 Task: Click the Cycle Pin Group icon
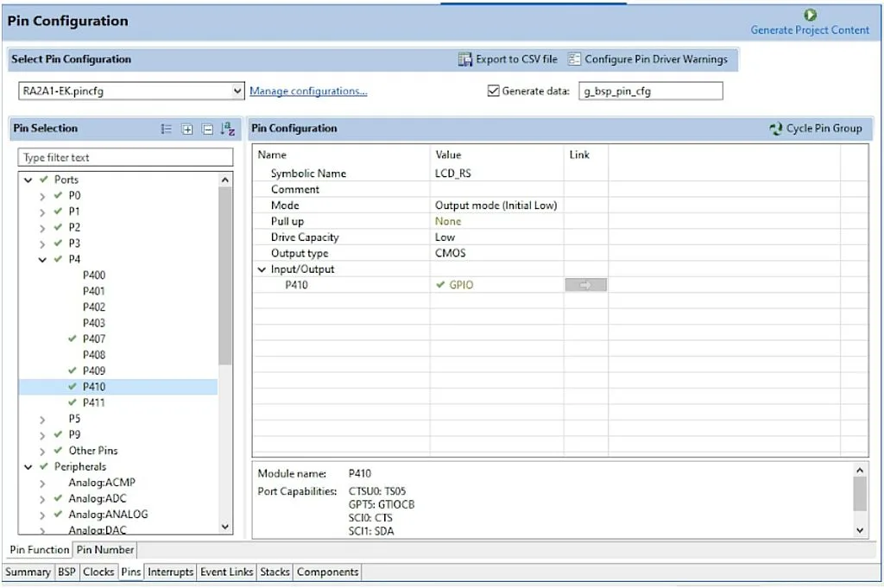775,129
